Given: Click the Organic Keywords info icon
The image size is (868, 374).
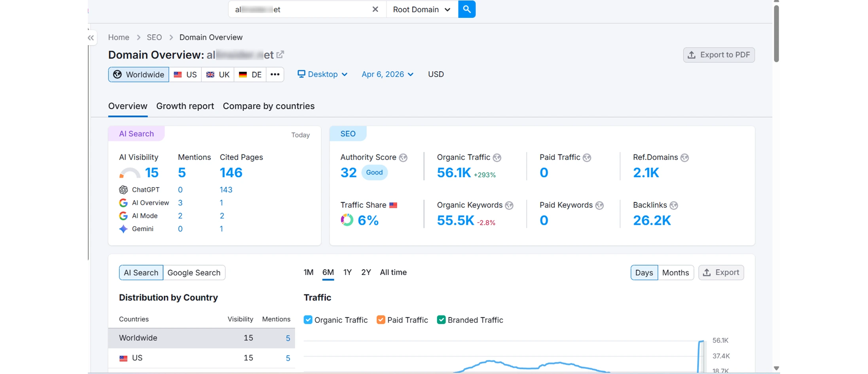Looking at the screenshot, I should 510,205.
